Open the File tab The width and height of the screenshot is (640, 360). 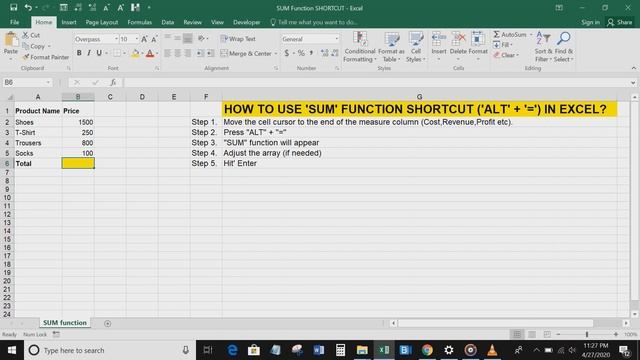pyautogui.click(x=15, y=22)
